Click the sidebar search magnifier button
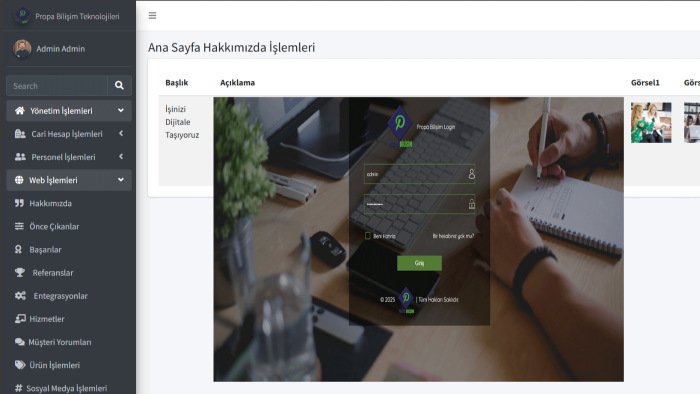 [119, 85]
